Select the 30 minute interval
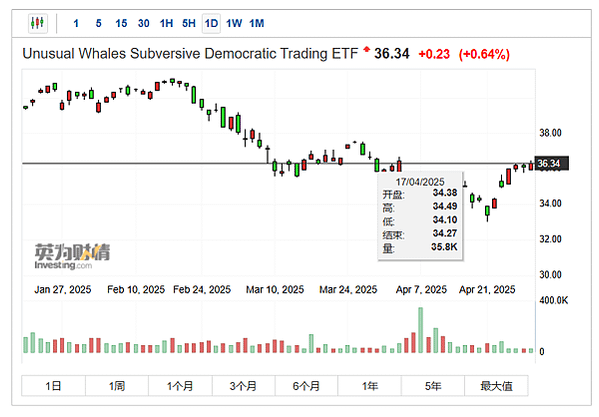Viewport: 599px width, 417px height. tap(144, 24)
